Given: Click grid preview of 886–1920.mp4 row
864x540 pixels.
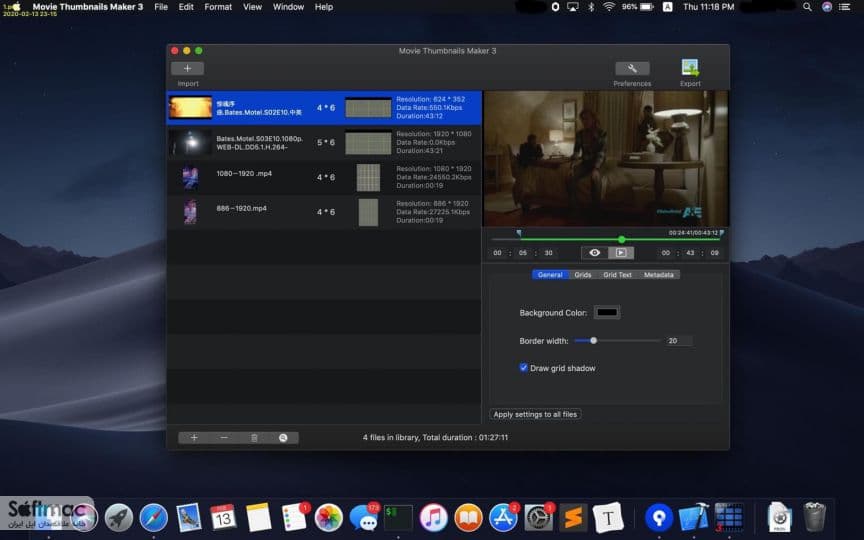Looking at the screenshot, I should click(x=368, y=212).
